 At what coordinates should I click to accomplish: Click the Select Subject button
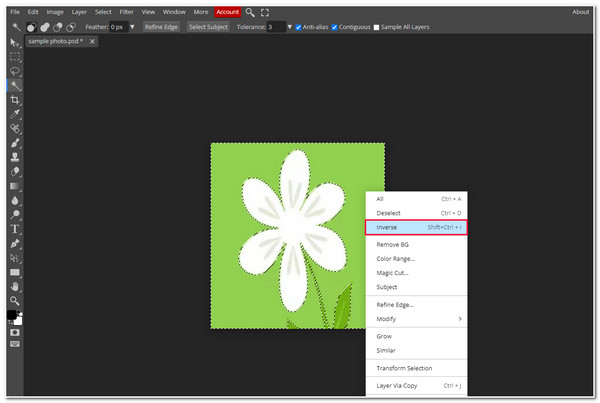(x=208, y=27)
